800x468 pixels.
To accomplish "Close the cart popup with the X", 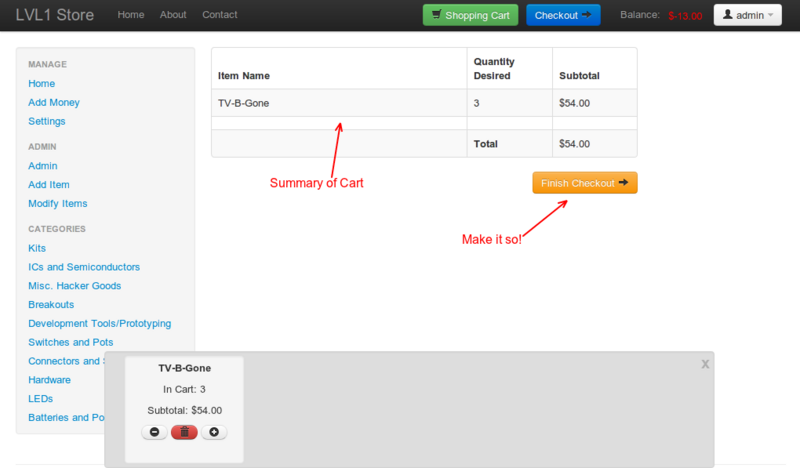I will (x=705, y=364).
